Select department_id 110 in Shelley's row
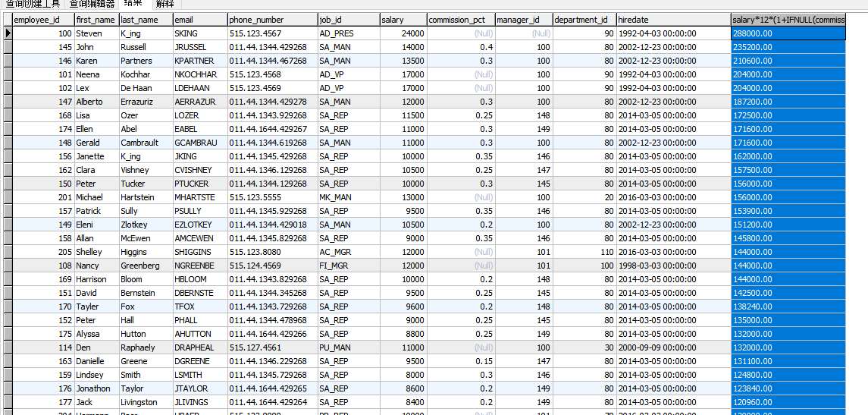The height and width of the screenshot is (415, 868). (584, 252)
